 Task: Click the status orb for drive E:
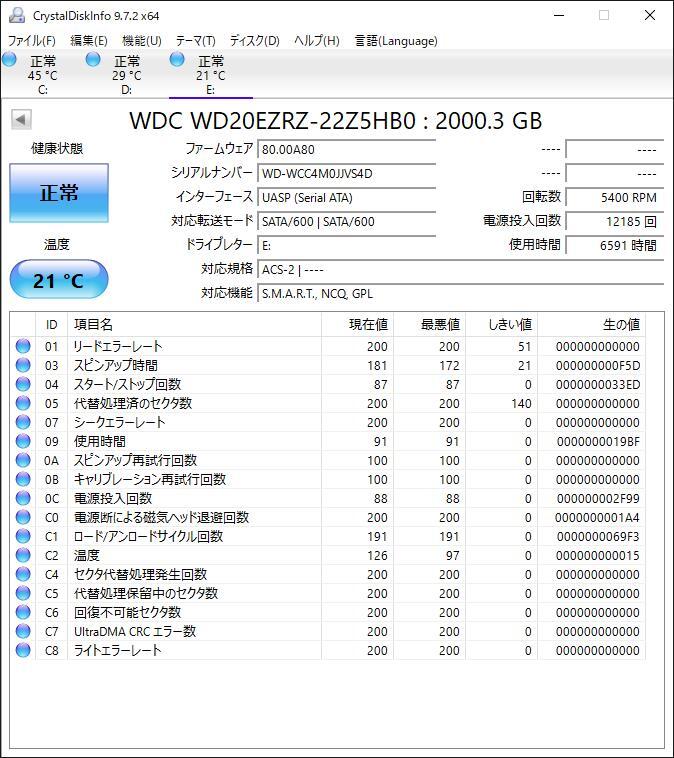(x=177, y=60)
